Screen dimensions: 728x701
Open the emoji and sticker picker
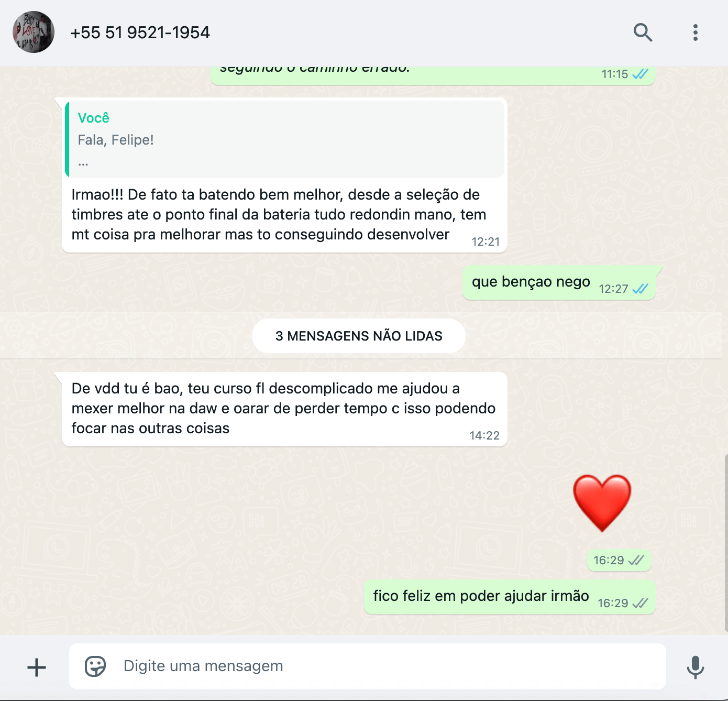95,666
